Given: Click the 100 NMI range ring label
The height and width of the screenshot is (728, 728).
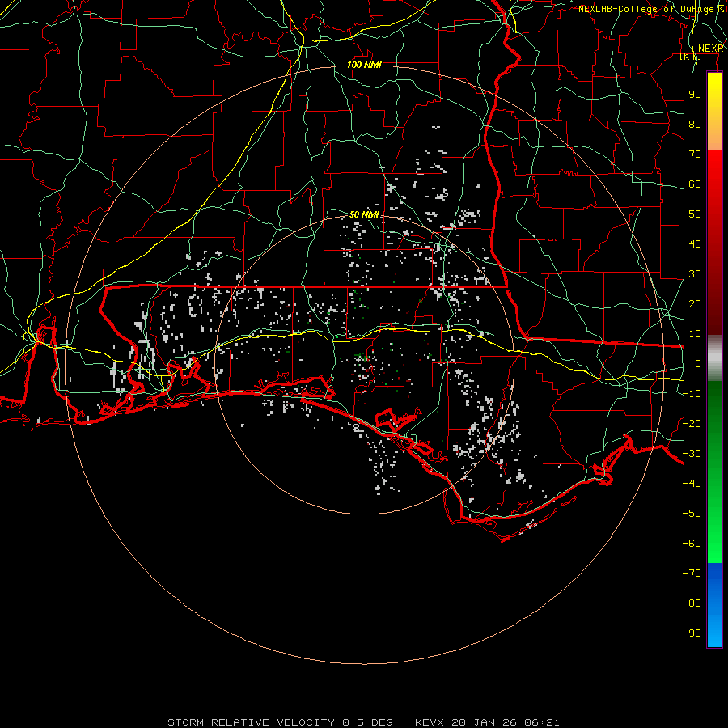Looking at the screenshot, I should 363,65.
